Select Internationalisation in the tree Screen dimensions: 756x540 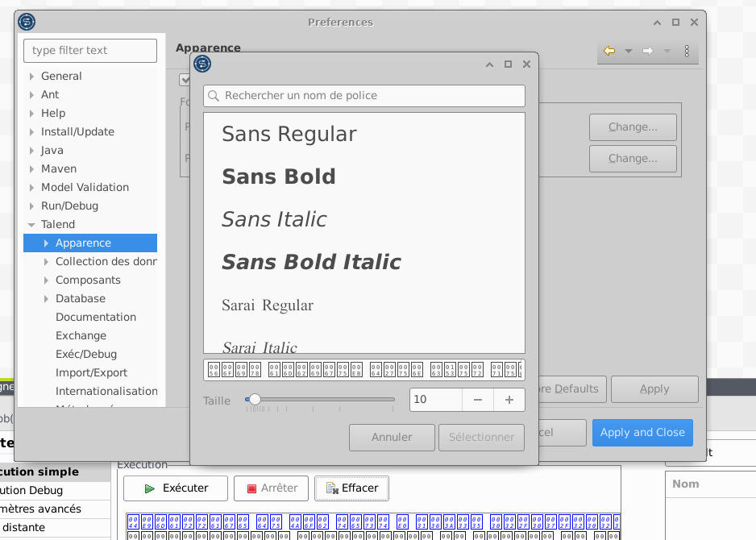point(106,391)
